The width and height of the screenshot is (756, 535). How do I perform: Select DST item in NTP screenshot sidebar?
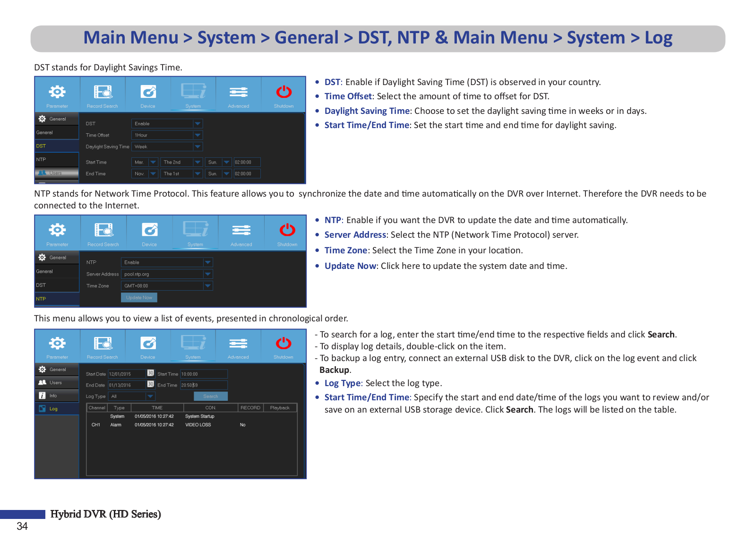[57, 285]
